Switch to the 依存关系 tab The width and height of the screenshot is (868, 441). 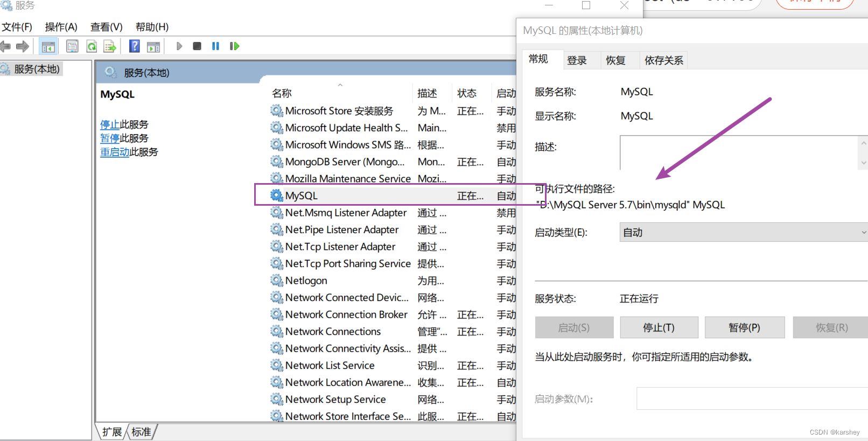coord(664,60)
